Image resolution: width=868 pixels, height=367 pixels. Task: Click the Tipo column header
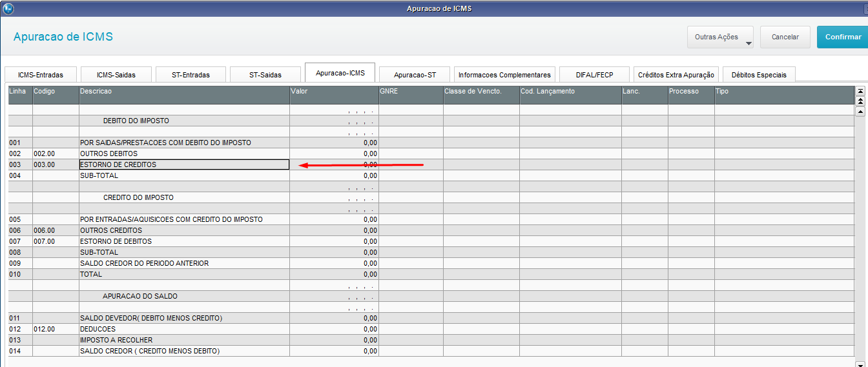(784, 95)
